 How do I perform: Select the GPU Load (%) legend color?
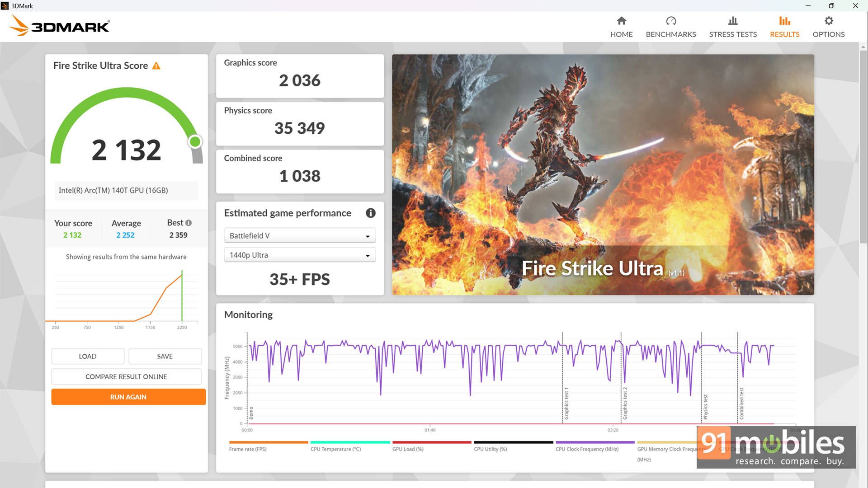tap(432, 442)
